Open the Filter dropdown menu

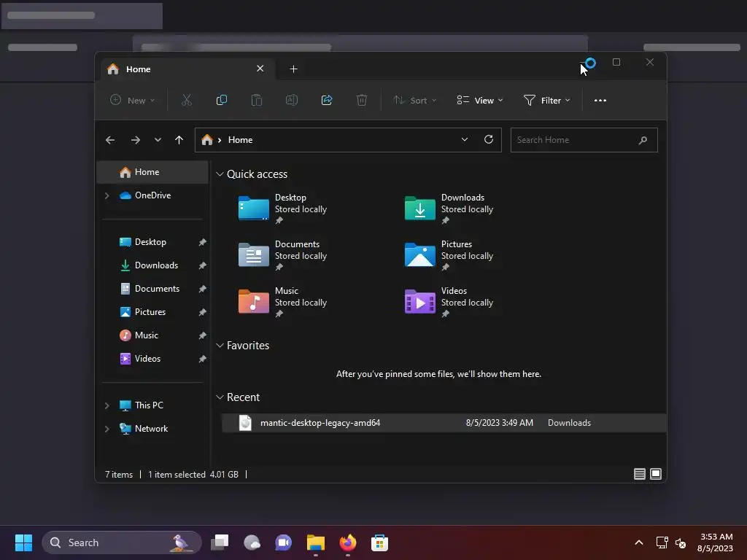[x=546, y=101]
